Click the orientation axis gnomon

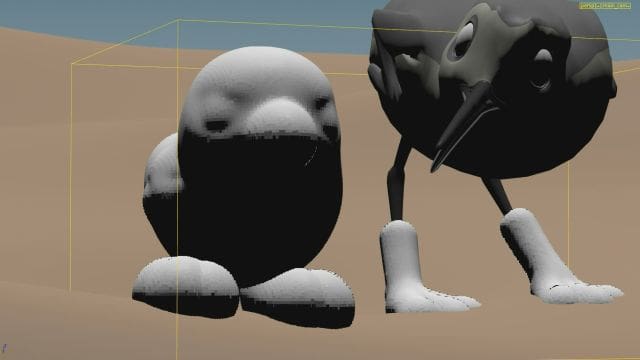click(4, 348)
